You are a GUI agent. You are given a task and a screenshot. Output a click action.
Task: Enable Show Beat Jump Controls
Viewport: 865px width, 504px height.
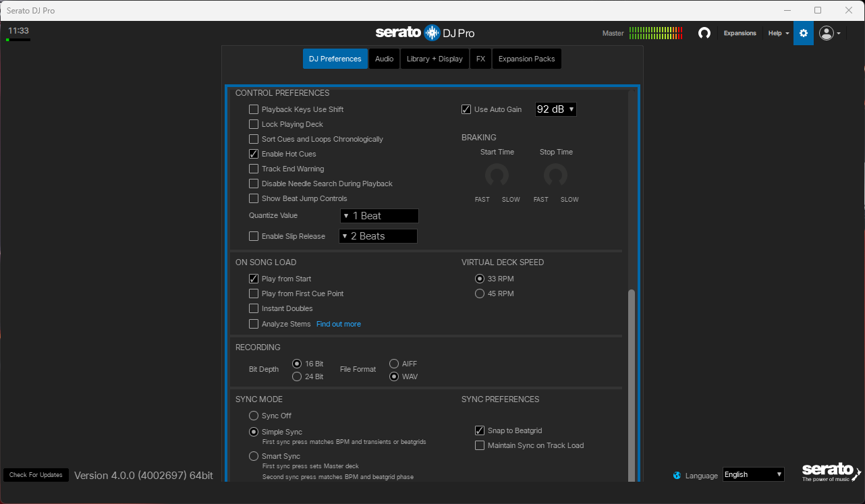pos(254,198)
